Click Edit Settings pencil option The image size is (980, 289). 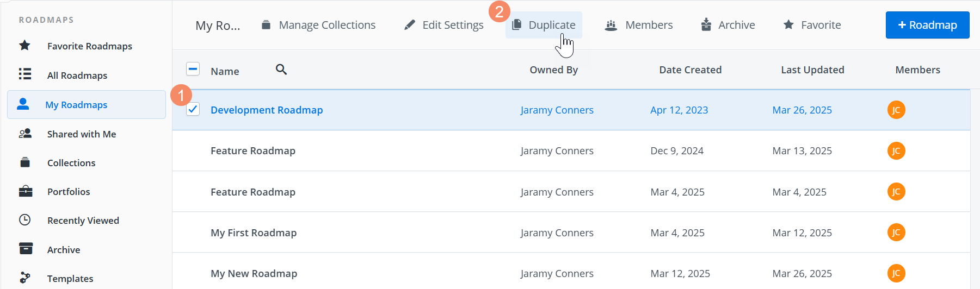pyautogui.click(x=443, y=25)
